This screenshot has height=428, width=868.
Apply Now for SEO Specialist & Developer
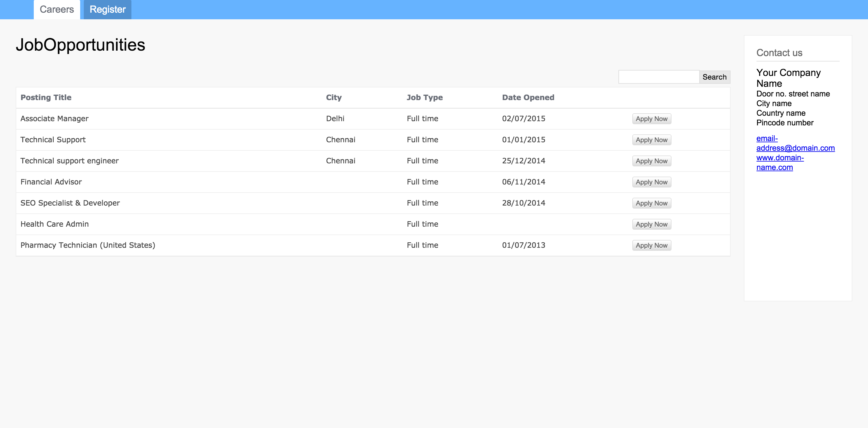pyautogui.click(x=651, y=203)
